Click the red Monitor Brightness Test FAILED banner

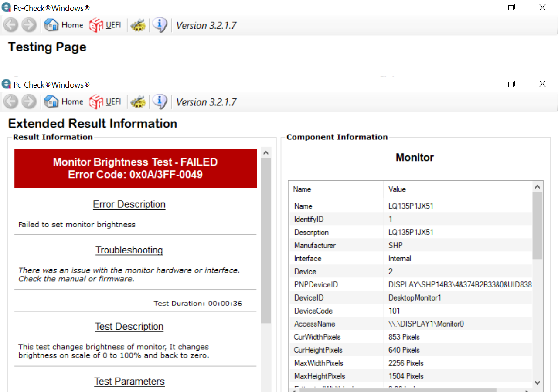[136, 168]
